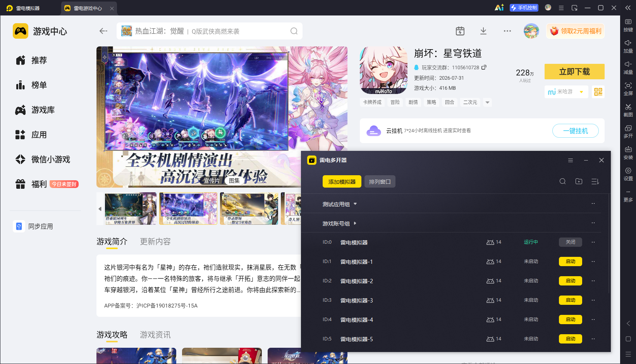The width and height of the screenshot is (636, 364).
Task: Filter by the 二次元 tag
Action: pyautogui.click(x=470, y=103)
